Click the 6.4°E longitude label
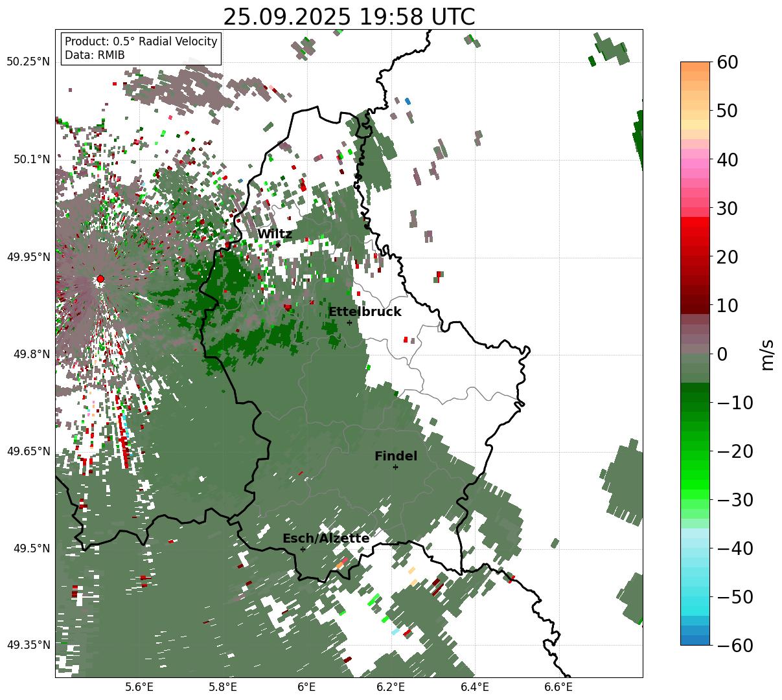 [475, 687]
